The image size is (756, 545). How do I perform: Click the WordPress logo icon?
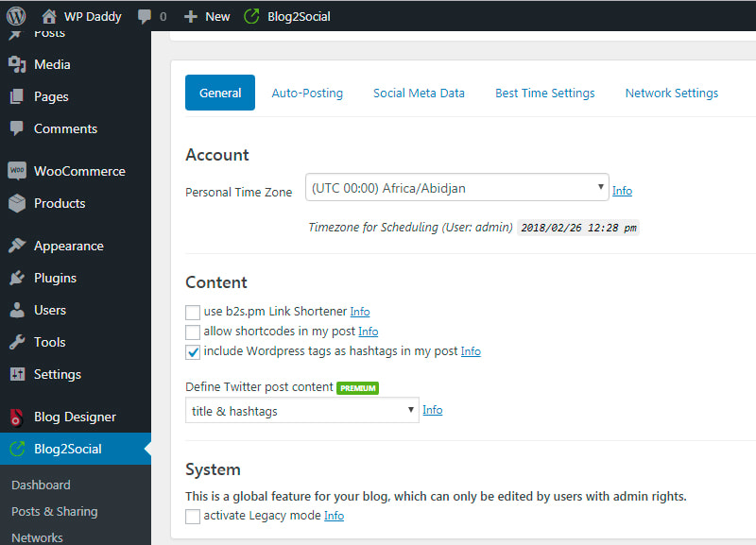[16, 16]
